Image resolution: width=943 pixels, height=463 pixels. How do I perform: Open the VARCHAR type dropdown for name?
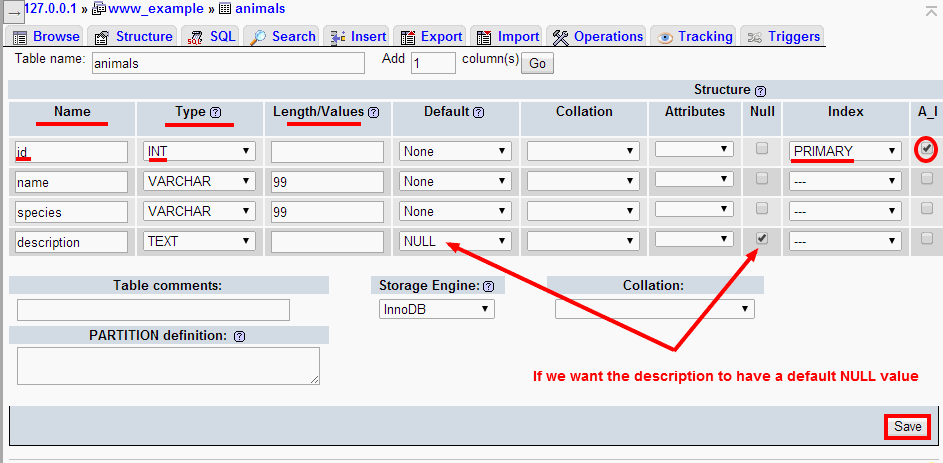point(199,182)
